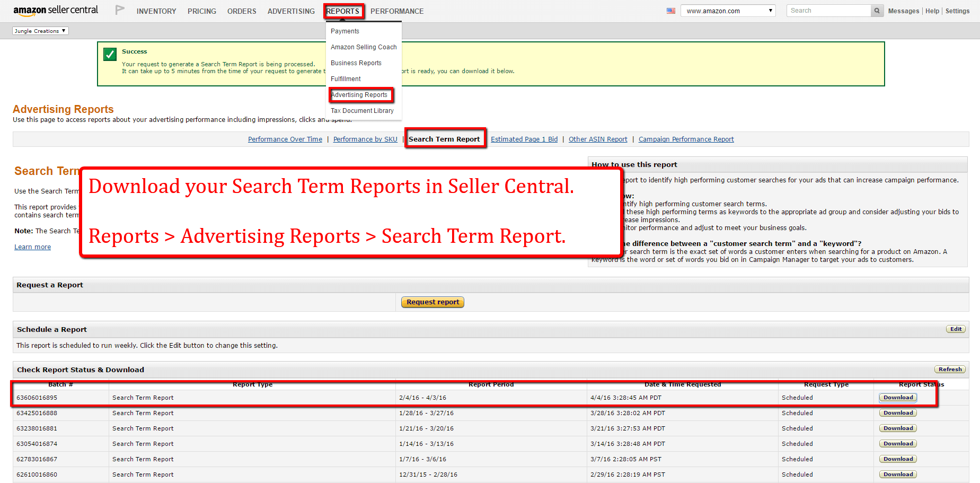This screenshot has width=980, height=483.
Task: Open the Inventory section
Action: point(156,11)
